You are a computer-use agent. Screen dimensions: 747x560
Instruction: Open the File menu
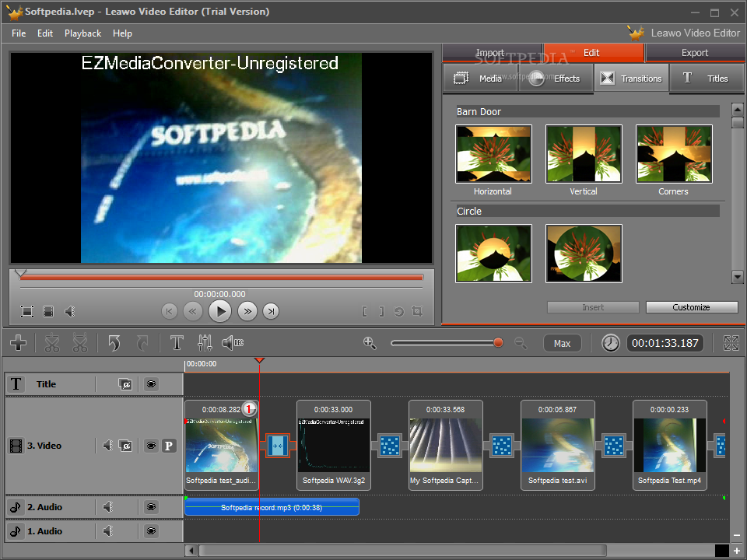[x=19, y=33]
